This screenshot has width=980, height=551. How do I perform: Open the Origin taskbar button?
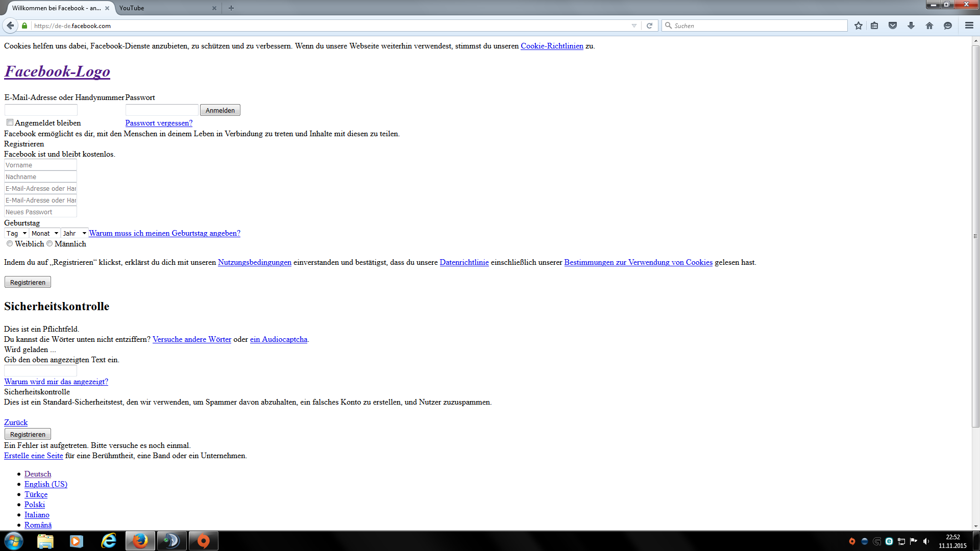pos(204,541)
